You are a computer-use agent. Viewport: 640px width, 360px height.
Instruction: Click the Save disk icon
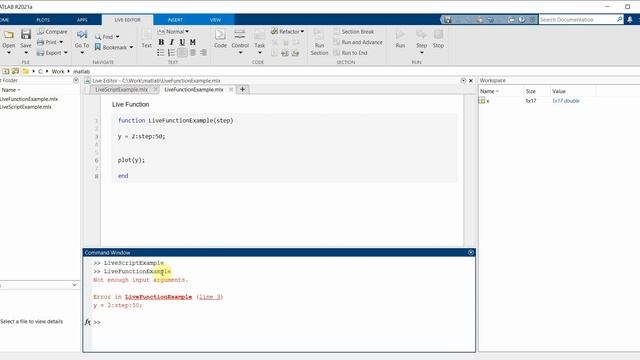point(26,34)
